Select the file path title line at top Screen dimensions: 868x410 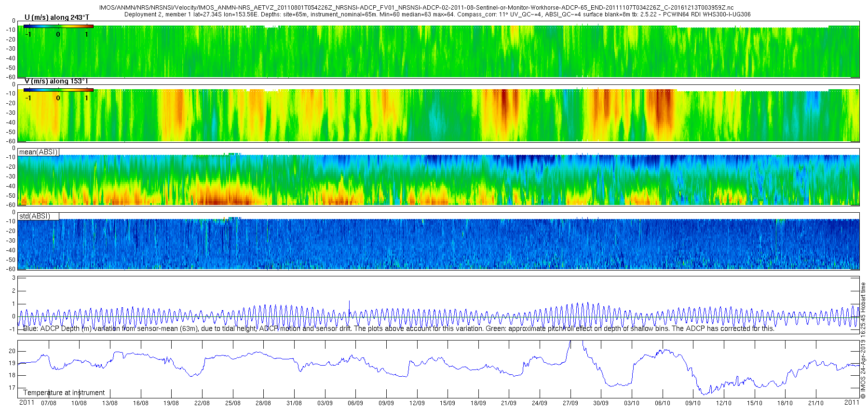click(417, 8)
